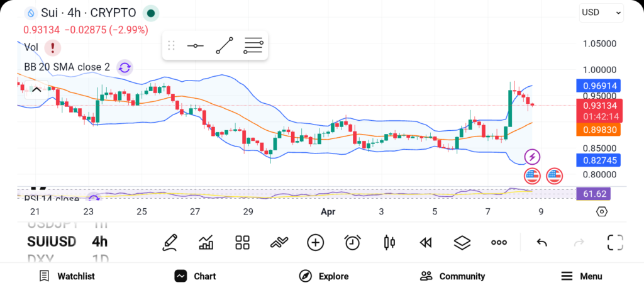The height and width of the screenshot is (290, 644).
Task: Go to the Explore tab
Action: pos(323,276)
